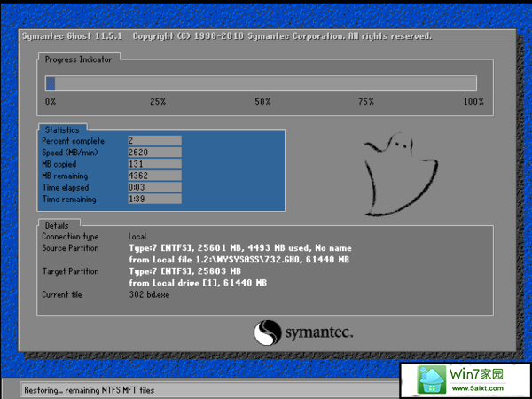Viewport: 532px width, 399px height.
Task: Click the symantec wordmark text
Action: point(319,332)
